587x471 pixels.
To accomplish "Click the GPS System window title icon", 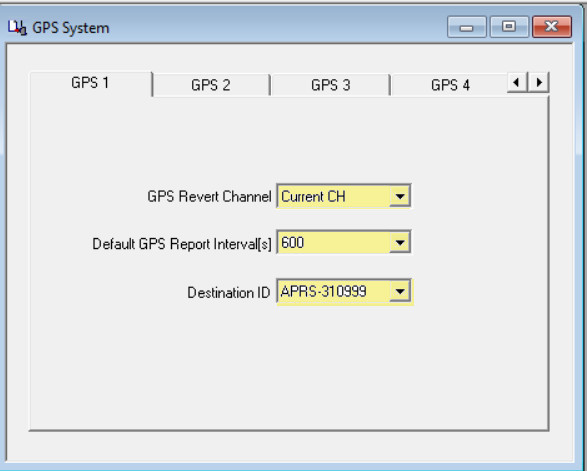I will pyautogui.click(x=17, y=28).
